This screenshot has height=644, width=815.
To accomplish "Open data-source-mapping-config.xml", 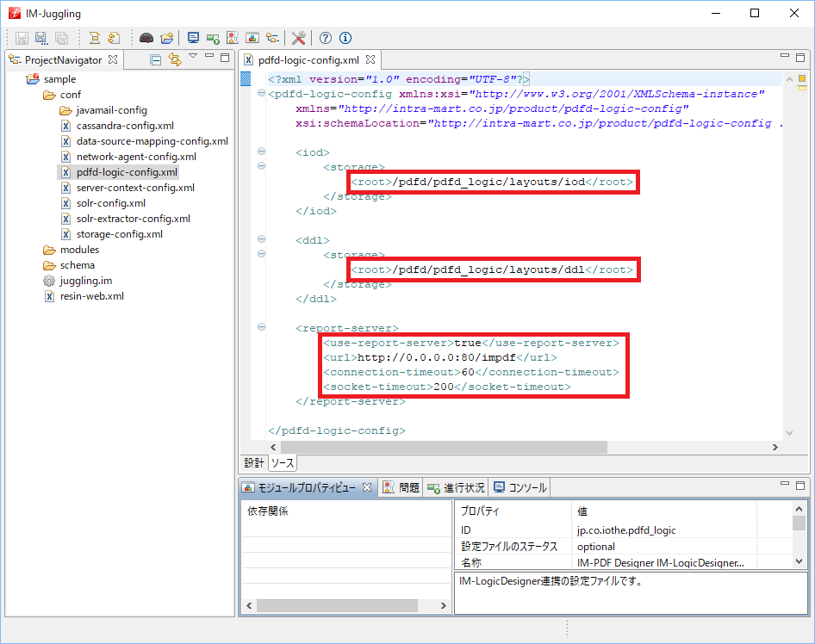I will (152, 141).
